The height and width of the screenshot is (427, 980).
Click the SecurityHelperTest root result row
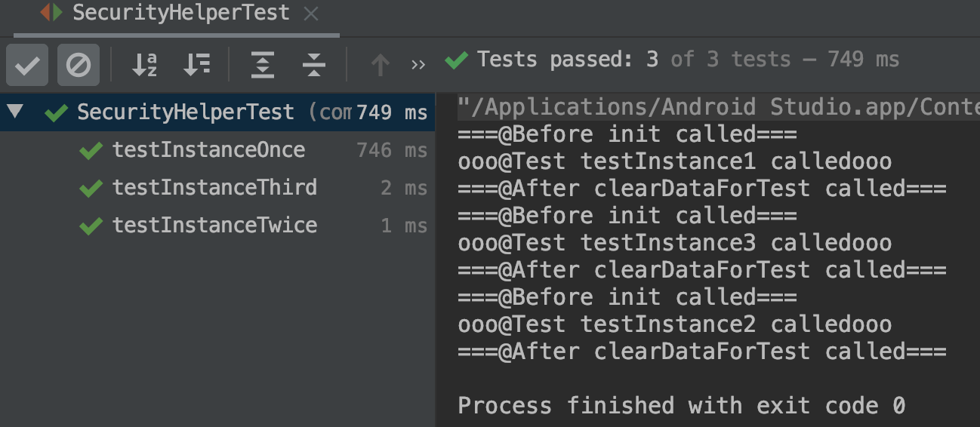[186, 113]
